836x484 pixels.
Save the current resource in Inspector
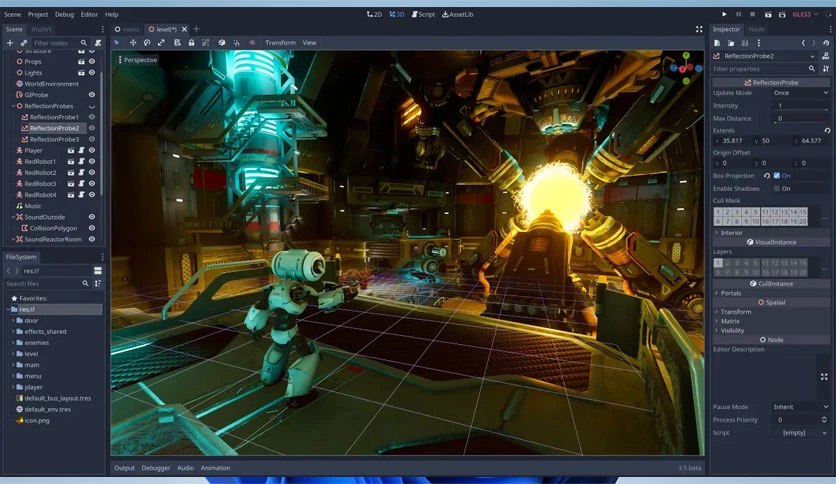745,43
